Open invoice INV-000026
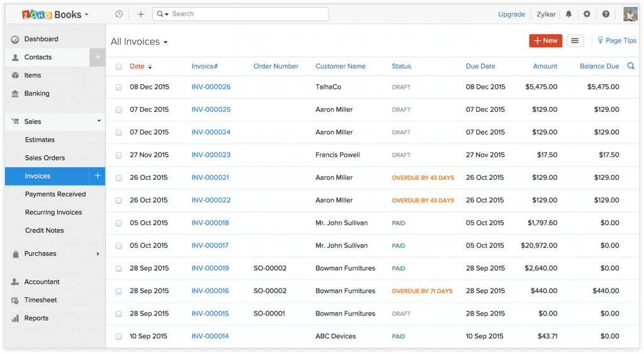 [211, 87]
